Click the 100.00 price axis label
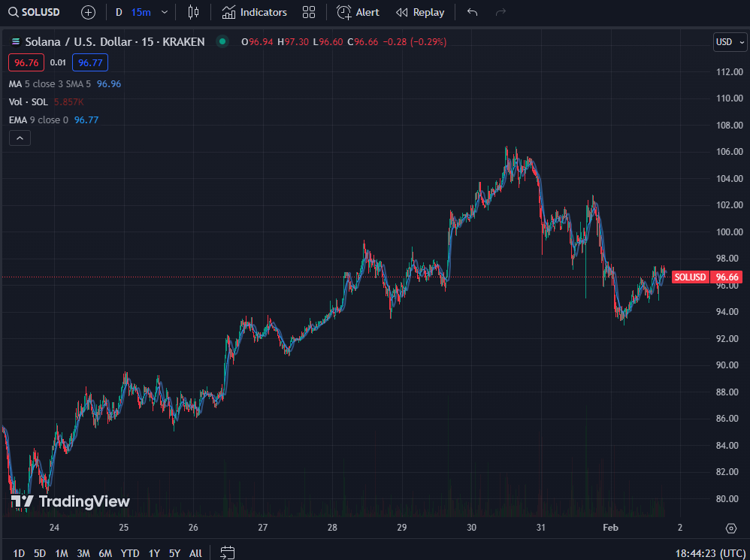The image size is (750, 560). [x=730, y=232]
